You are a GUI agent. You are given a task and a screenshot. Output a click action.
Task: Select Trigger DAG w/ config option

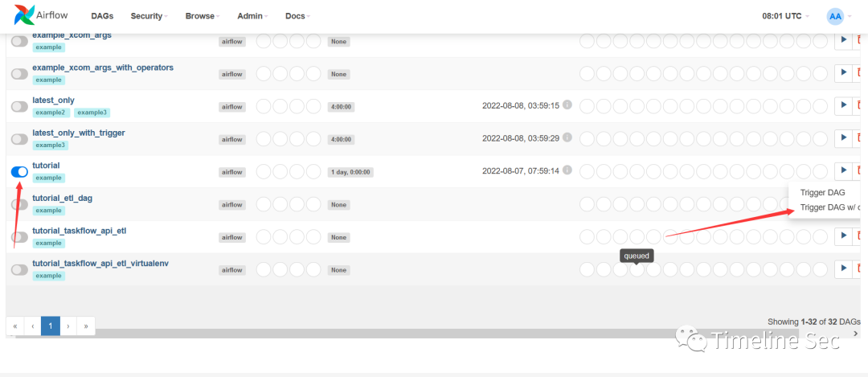[x=829, y=207]
